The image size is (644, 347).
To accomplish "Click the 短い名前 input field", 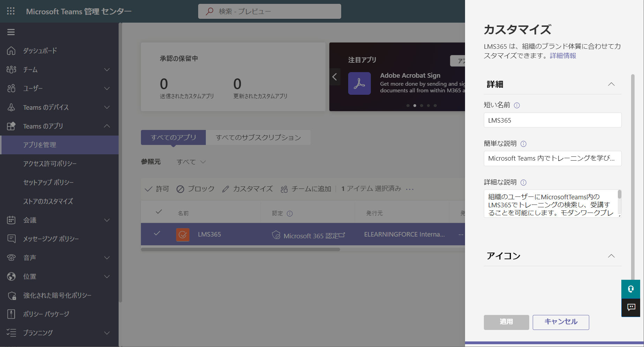I will (553, 120).
